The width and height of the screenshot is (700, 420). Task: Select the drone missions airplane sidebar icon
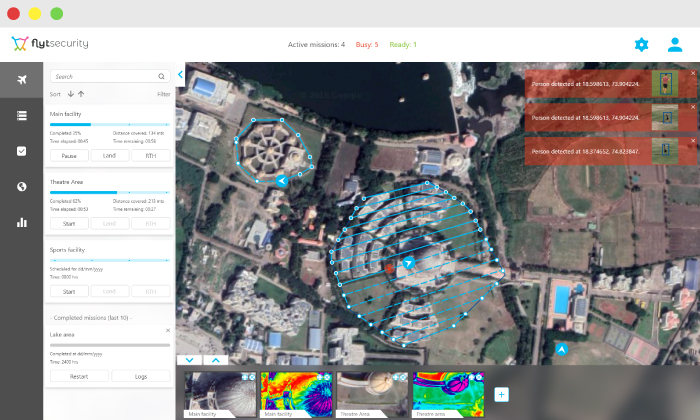(x=21, y=80)
